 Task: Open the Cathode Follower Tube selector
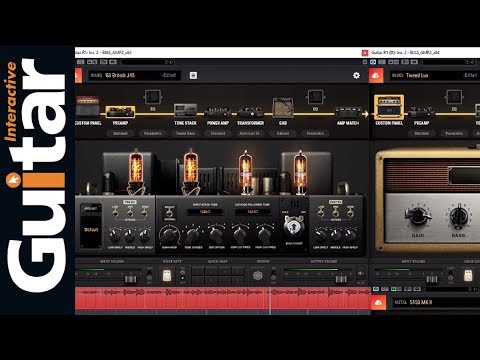coord(252,212)
